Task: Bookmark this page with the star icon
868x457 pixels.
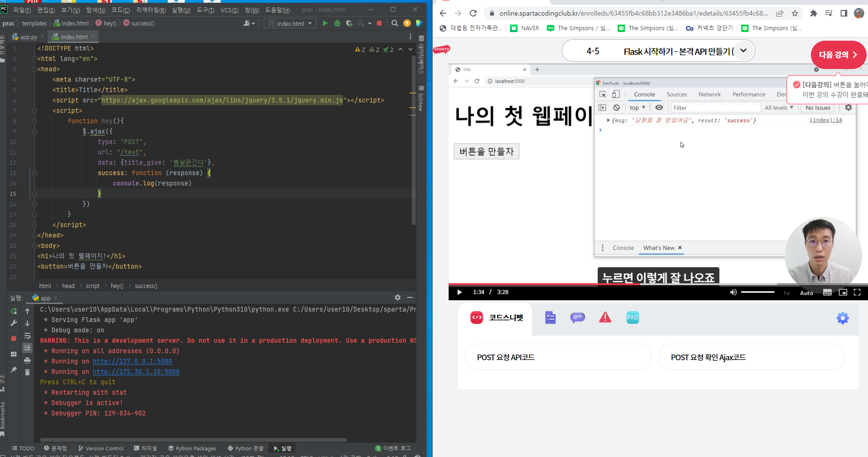Action: point(795,13)
